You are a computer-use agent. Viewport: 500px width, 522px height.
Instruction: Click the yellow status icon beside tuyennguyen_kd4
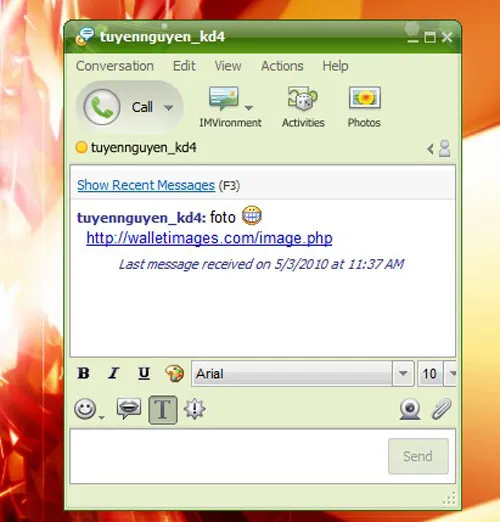coord(81,147)
